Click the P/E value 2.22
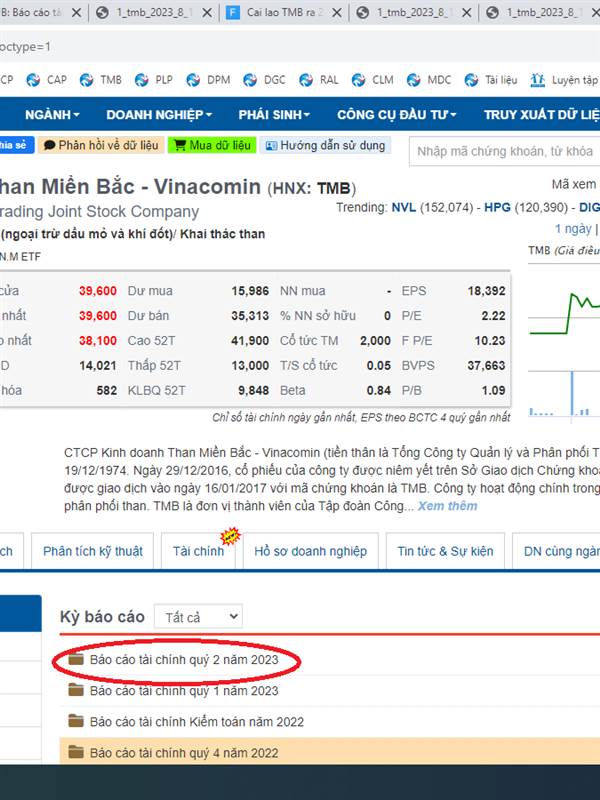 pyautogui.click(x=493, y=316)
